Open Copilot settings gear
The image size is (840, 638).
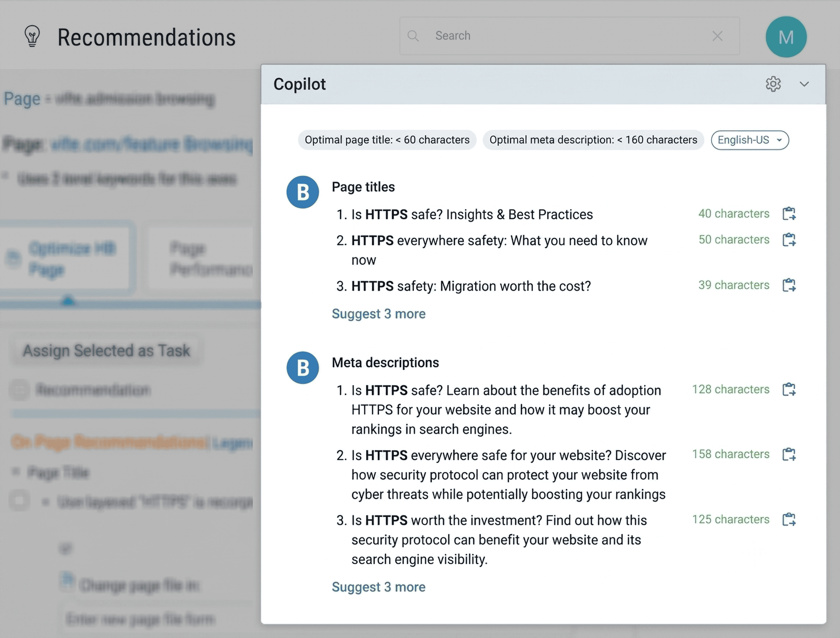point(773,84)
